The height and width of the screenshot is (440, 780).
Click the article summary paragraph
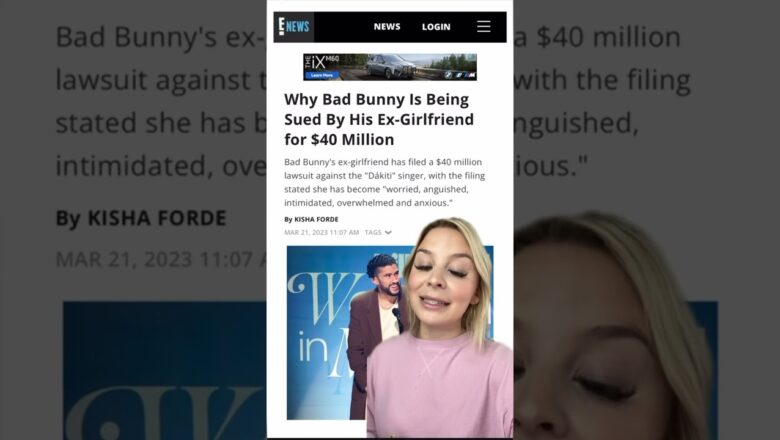click(x=385, y=182)
